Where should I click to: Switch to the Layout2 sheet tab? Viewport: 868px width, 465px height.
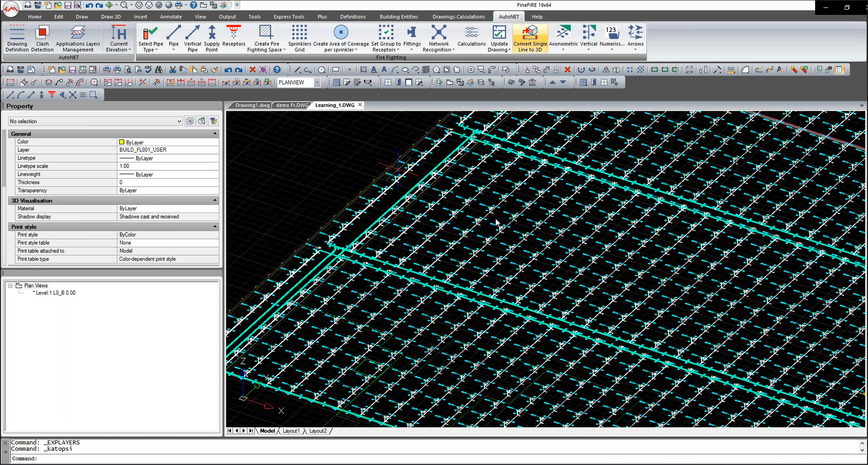pos(318,431)
